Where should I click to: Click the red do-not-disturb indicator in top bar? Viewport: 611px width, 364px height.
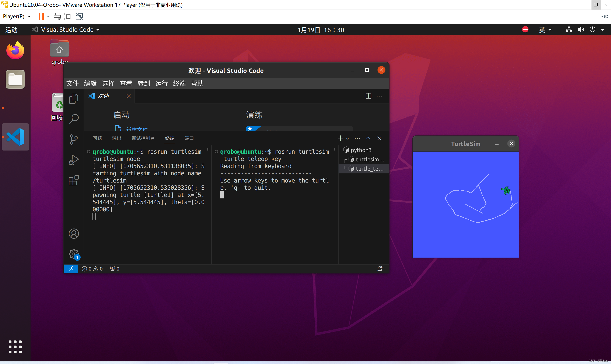525,30
